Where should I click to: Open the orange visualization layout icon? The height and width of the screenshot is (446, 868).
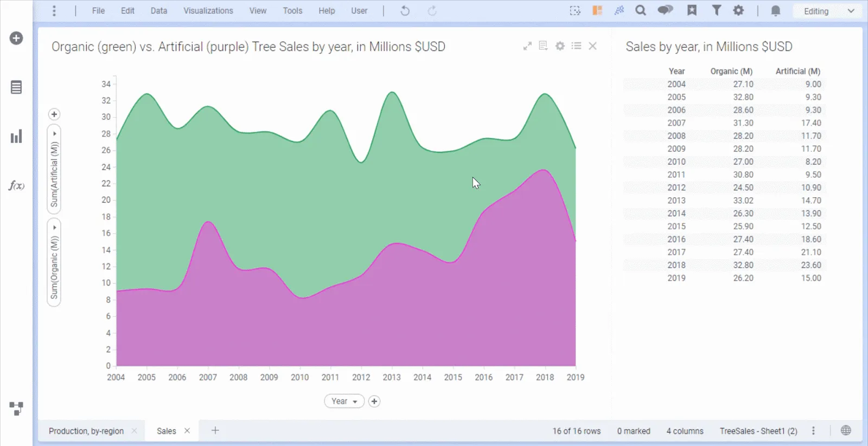point(597,11)
